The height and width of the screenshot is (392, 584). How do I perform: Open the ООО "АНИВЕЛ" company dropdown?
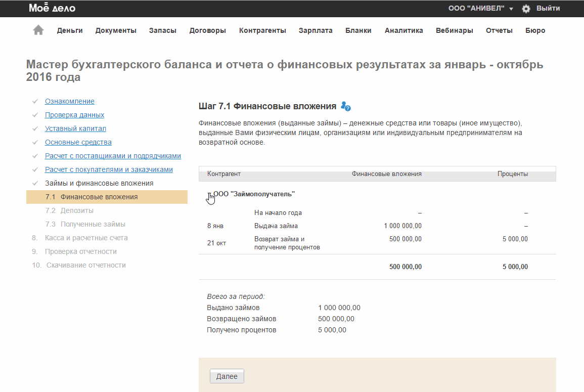[480, 8]
